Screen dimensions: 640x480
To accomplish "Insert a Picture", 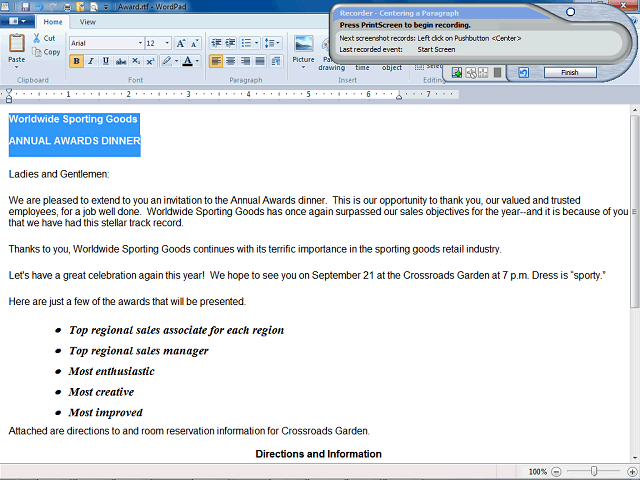I will [x=303, y=49].
